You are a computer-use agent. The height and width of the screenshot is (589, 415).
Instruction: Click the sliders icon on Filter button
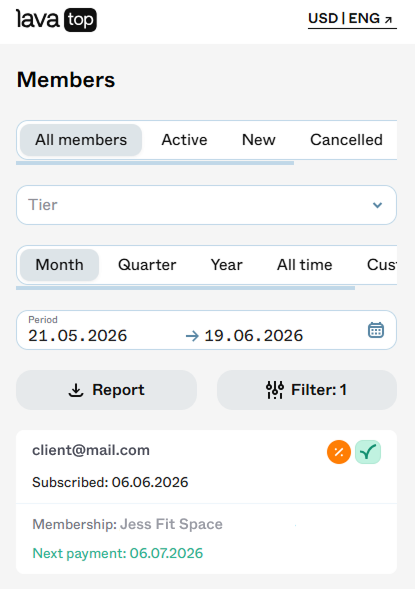click(275, 390)
